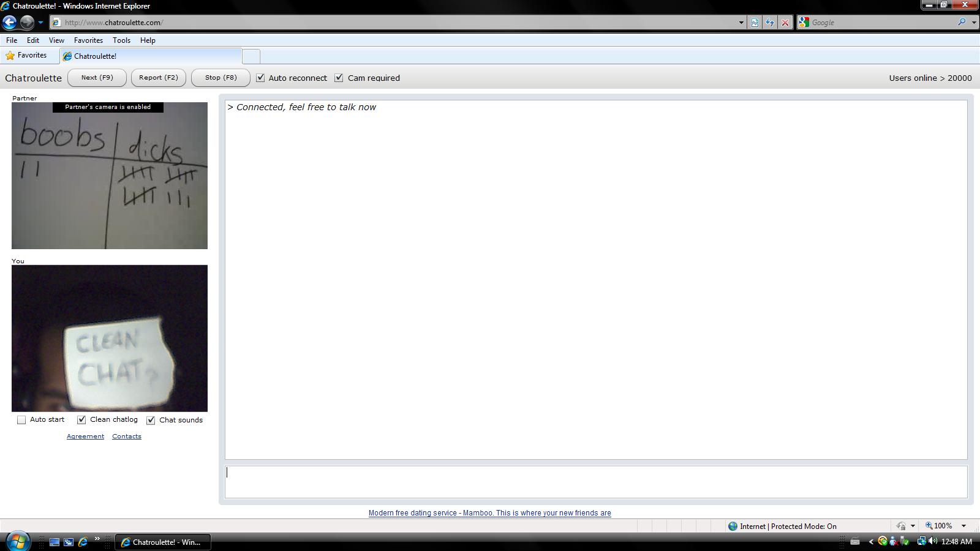Click the Users online counter text

[930, 78]
